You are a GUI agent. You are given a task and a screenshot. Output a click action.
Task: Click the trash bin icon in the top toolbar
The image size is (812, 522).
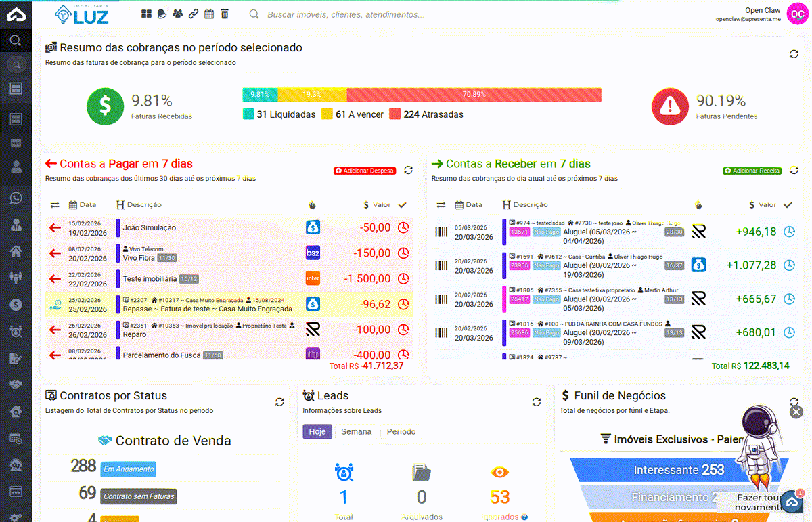tap(224, 13)
